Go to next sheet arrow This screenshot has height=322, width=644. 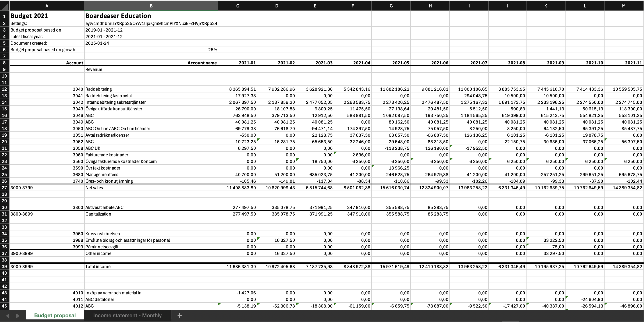coord(18,315)
